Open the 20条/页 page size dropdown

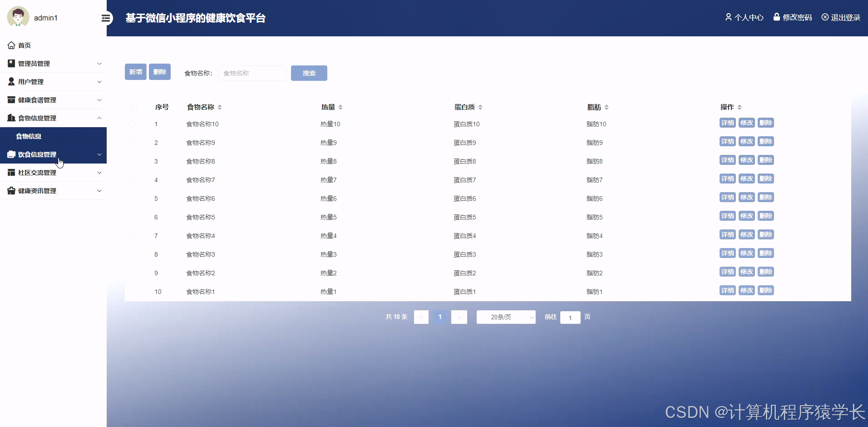(506, 317)
